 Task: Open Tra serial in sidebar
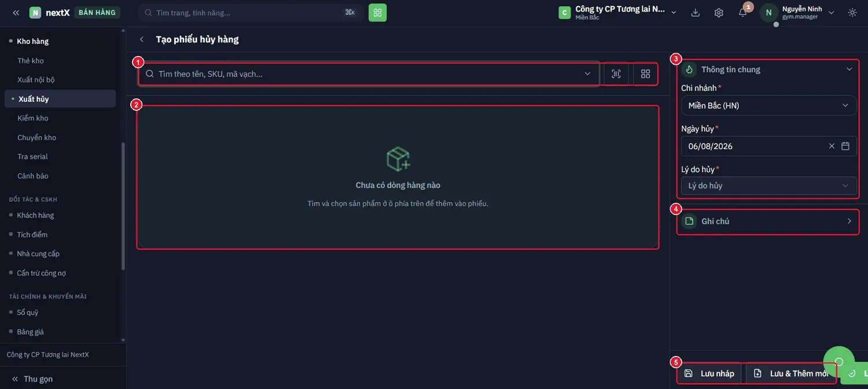tap(32, 157)
